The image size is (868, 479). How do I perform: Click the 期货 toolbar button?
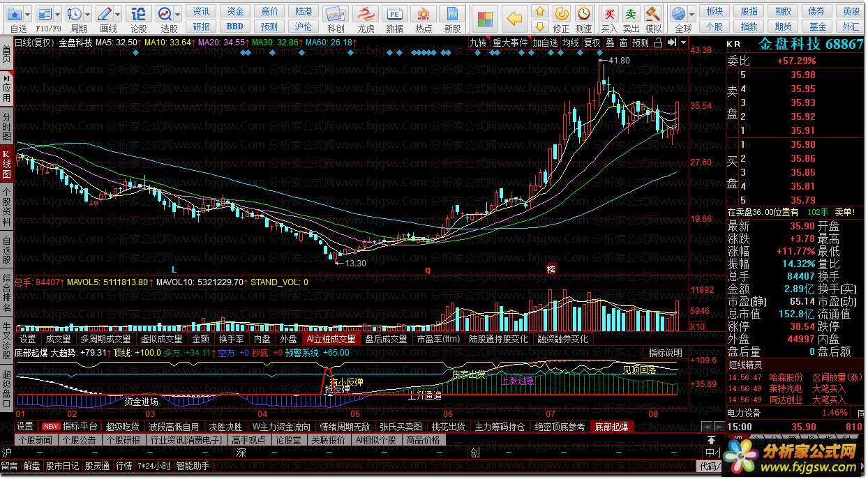[784, 26]
